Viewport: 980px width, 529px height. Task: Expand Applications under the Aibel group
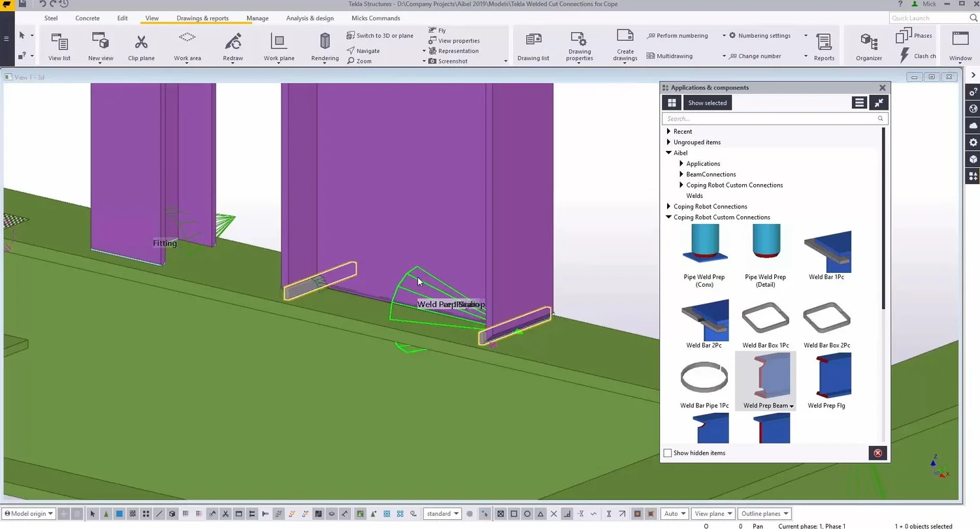(x=682, y=163)
